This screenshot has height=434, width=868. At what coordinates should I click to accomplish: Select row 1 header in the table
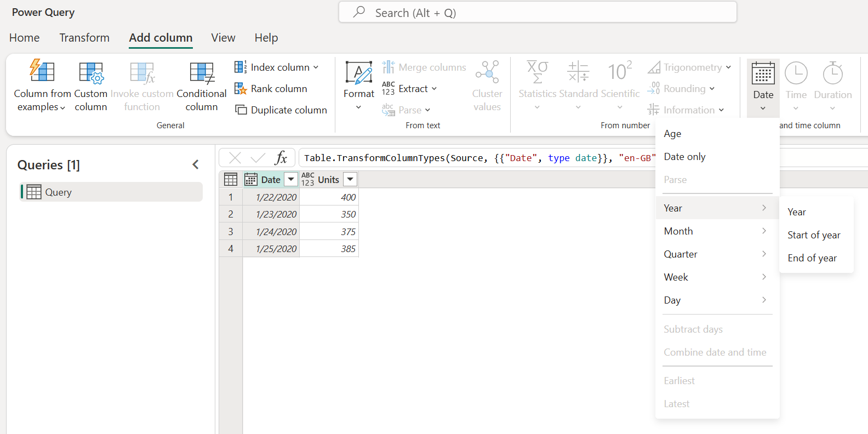click(231, 197)
